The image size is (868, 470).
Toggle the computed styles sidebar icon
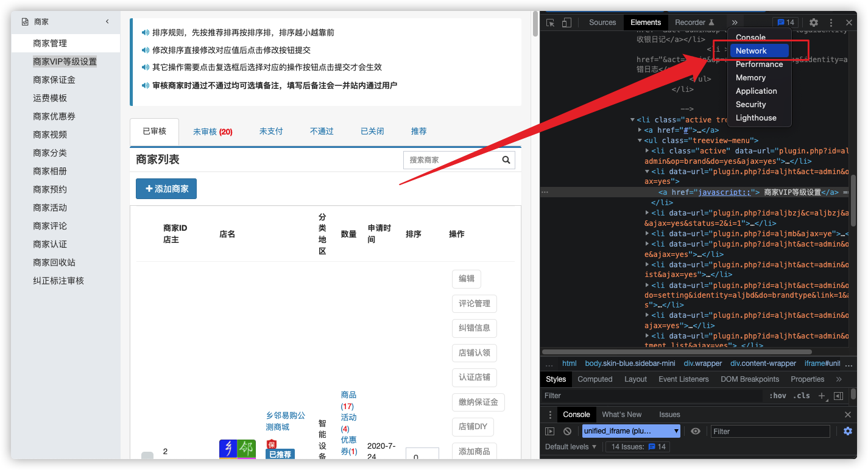tap(838, 396)
